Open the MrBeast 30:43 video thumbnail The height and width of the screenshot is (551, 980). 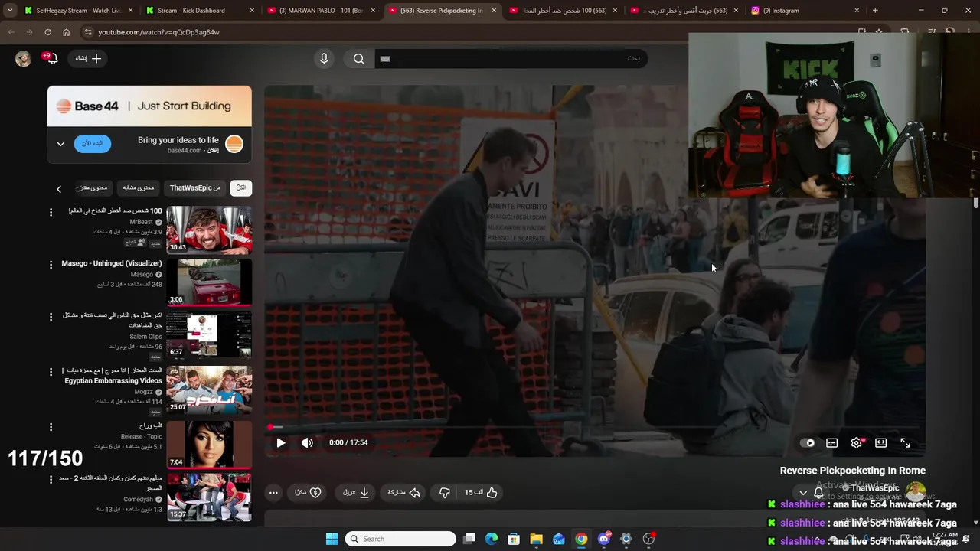pos(209,230)
